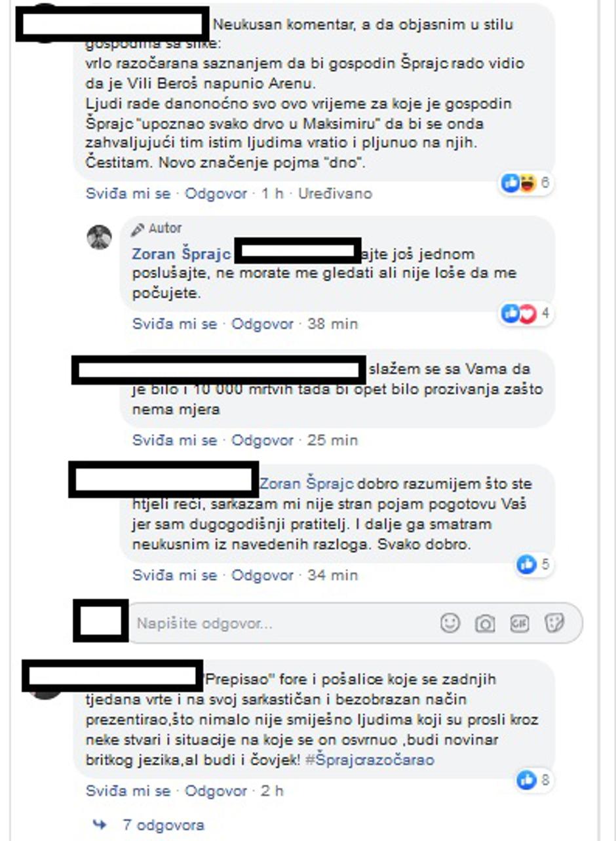Insert a GIF in the reply
616x841 pixels.
[520, 623]
